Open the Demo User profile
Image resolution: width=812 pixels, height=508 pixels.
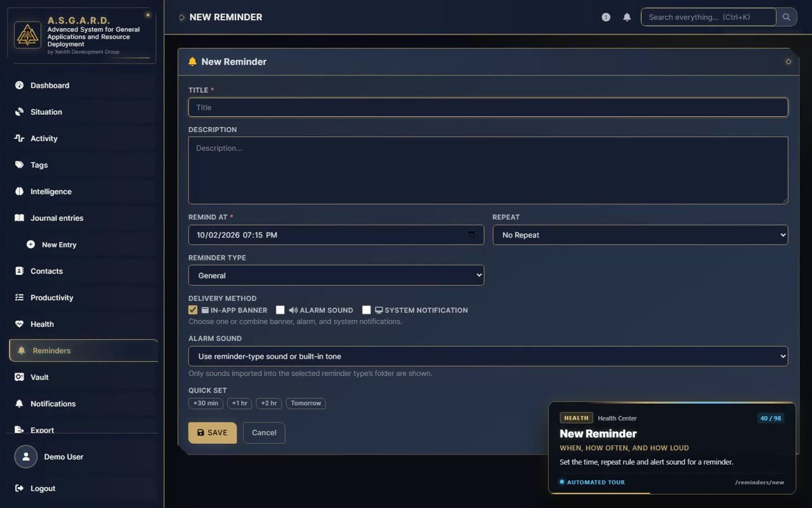[84, 457]
